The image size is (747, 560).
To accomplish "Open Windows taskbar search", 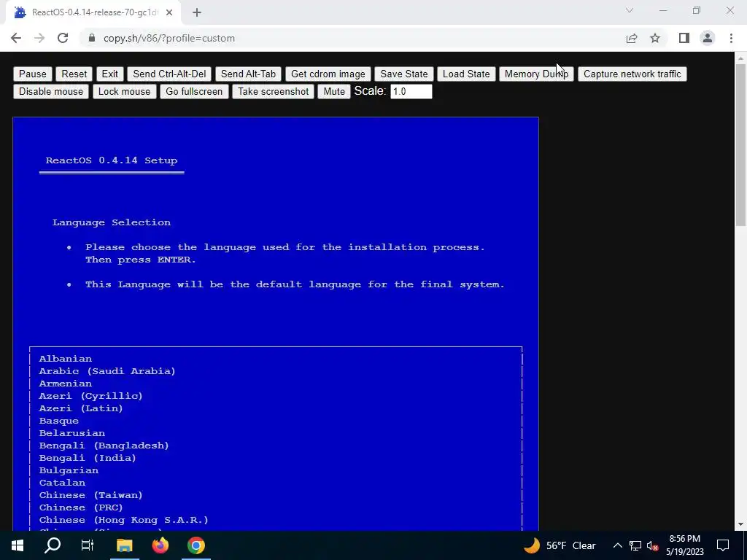I will 53,545.
